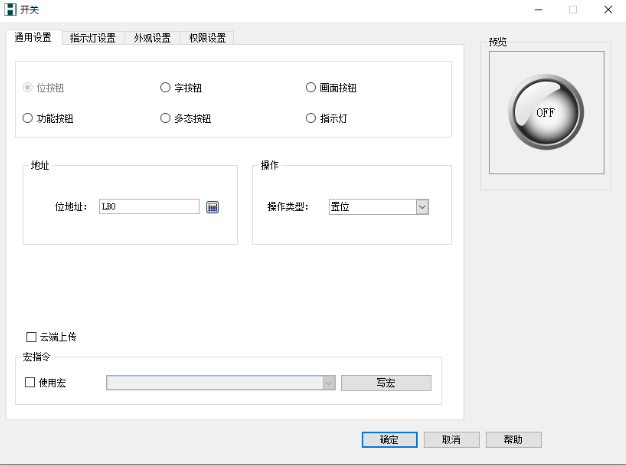
Task: Choose the 指示灯 radio option
Action: point(311,118)
